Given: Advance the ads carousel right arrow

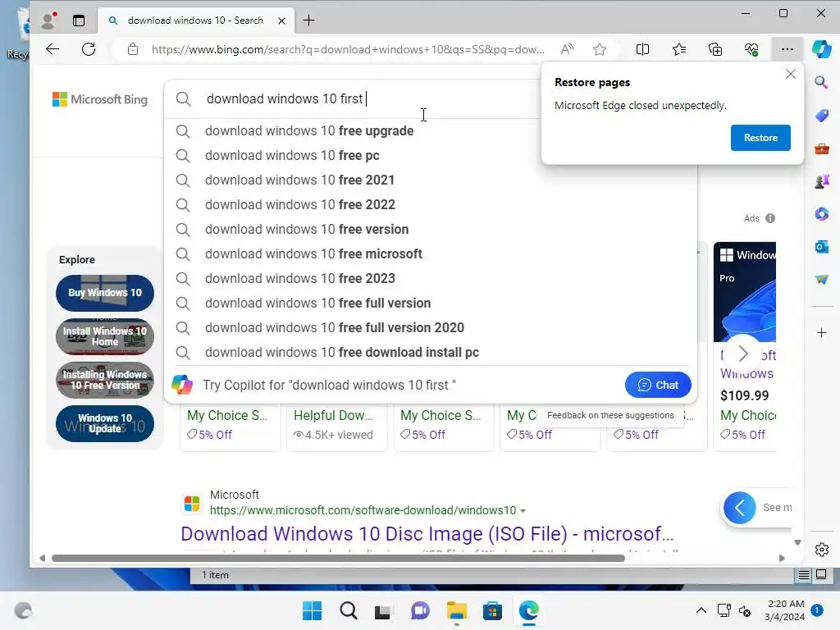Looking at the screenshot, I should click(x=742, y=354).
